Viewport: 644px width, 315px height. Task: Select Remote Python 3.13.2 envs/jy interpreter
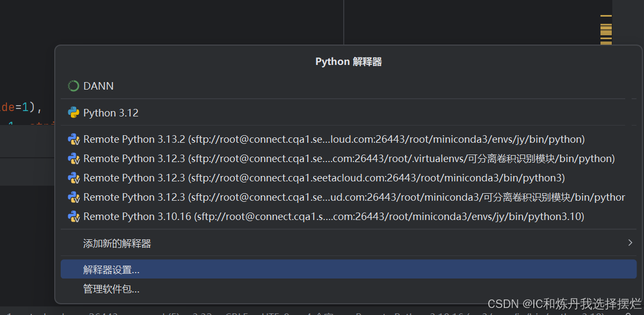click(348, 140)
